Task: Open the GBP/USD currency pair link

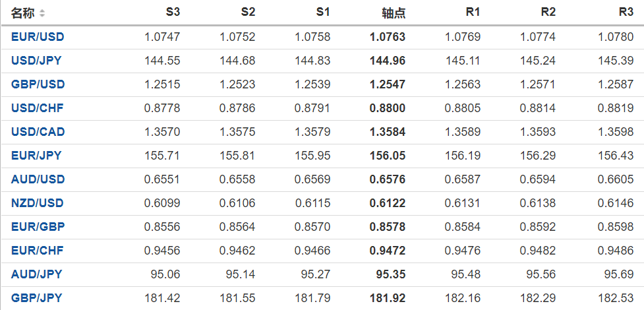Action: [38, 84]
